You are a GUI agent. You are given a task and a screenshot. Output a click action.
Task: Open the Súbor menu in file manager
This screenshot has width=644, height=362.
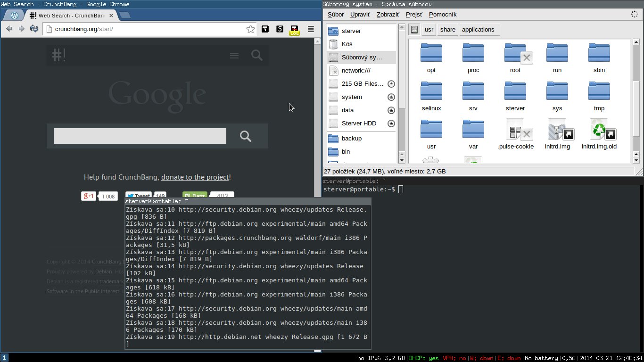(x=336, y=15)
